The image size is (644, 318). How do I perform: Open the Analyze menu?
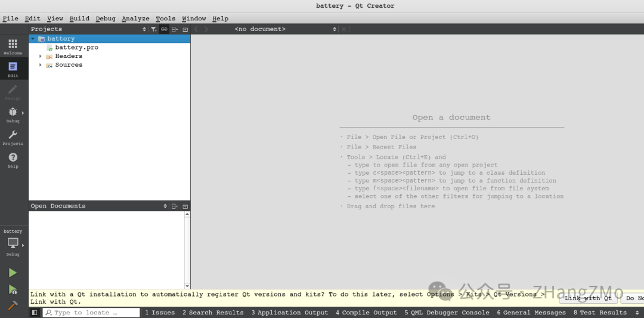point(135,18)
